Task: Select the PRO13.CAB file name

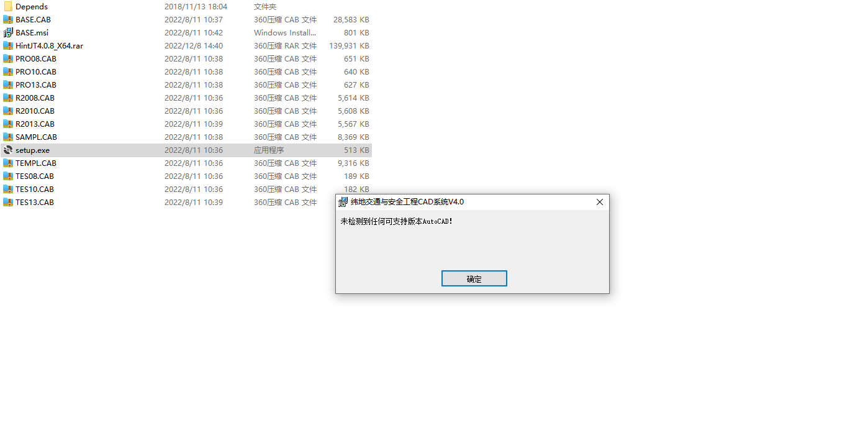Action: tap(36, 85)
